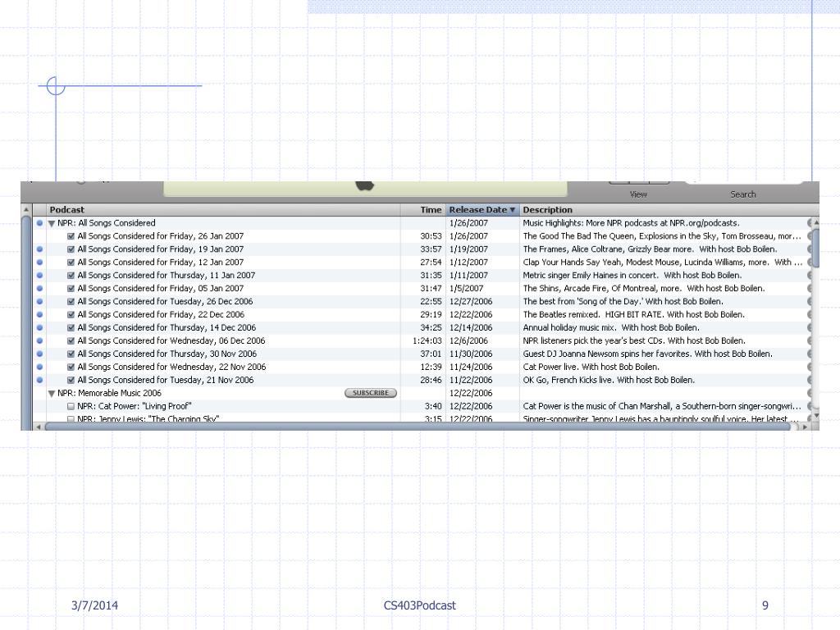Click the blue dot for the 19 Jan 2007 episode
The width and height of the screenshot is (840, 630).
(39, 249)
